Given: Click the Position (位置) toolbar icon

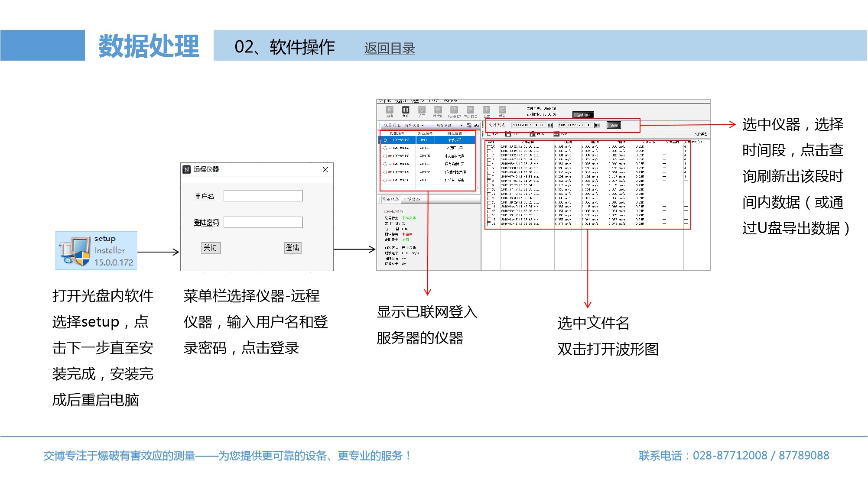Looking at the screenshot, I should [x=486, y=110].
